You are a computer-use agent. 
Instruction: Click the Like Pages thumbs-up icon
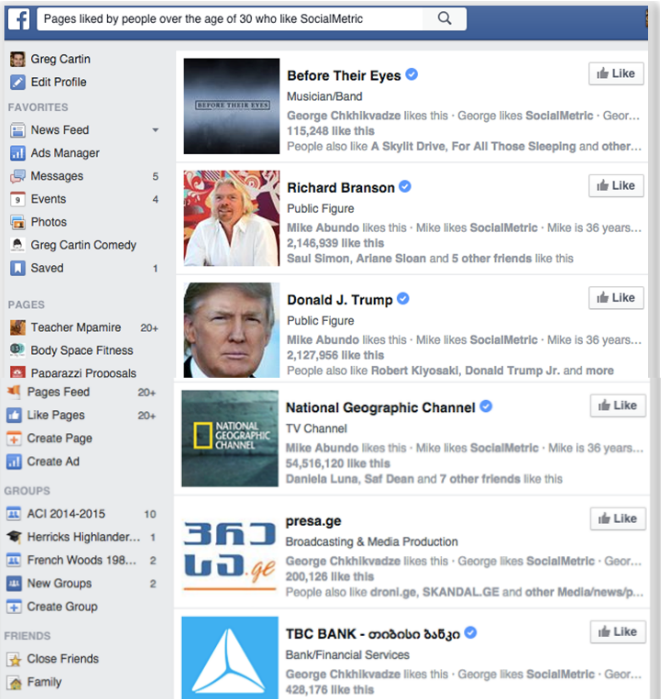(14, 415)
